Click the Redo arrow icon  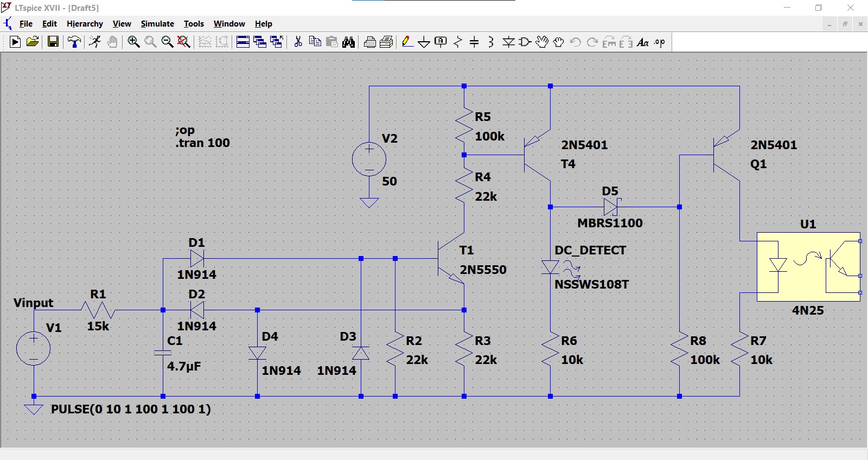point(592,42)
